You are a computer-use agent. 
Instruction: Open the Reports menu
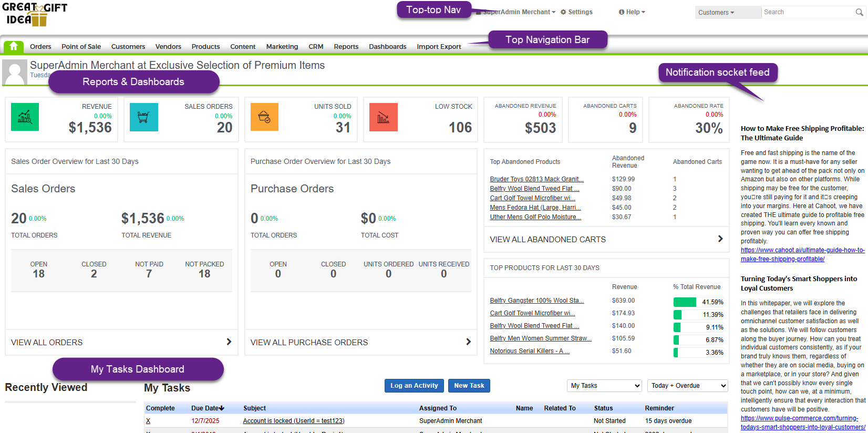(x=346, y=47)
